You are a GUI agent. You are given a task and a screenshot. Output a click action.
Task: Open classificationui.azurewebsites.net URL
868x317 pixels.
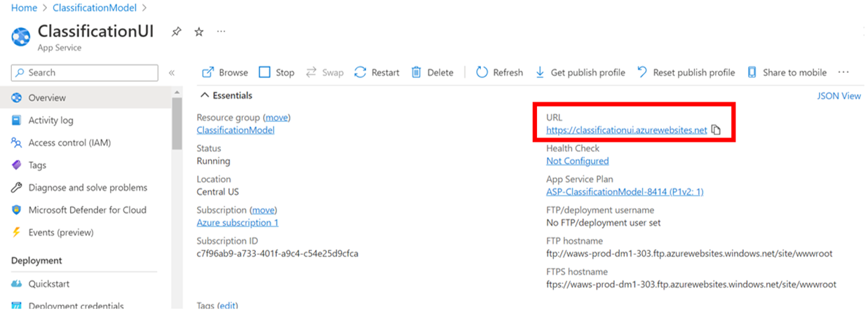tap(627, 130)
